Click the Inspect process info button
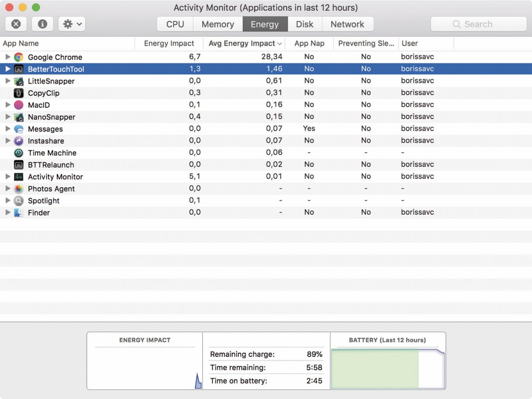Image resolution: width=532 pixels, height=399 pixels. pos(43,24)
